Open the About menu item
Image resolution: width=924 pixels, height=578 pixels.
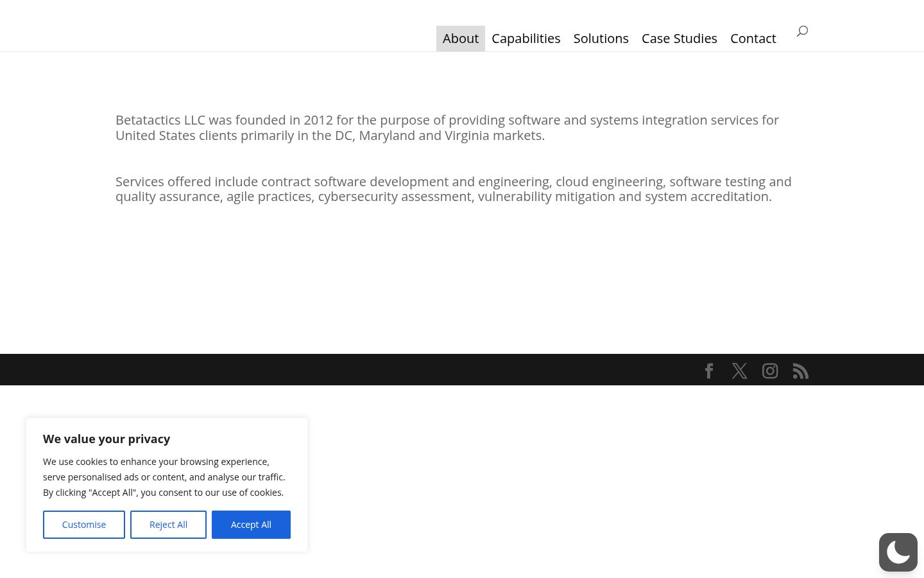point(461,39)
